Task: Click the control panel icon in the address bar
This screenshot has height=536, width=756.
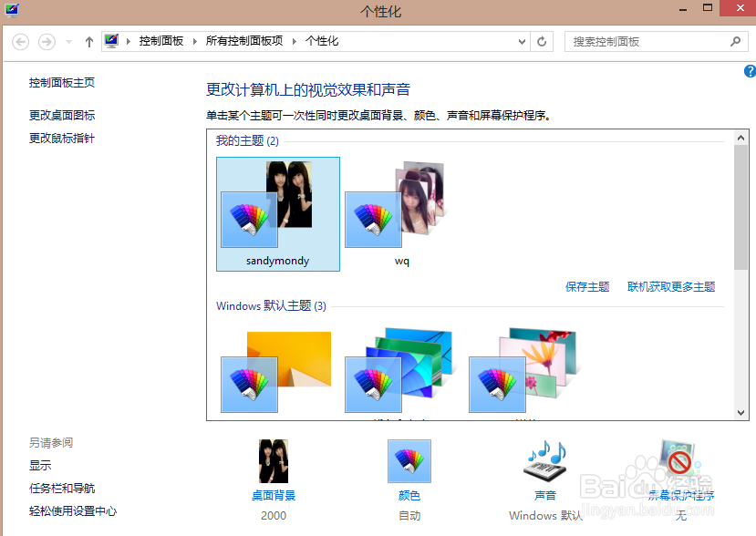Action: (112, 41)
